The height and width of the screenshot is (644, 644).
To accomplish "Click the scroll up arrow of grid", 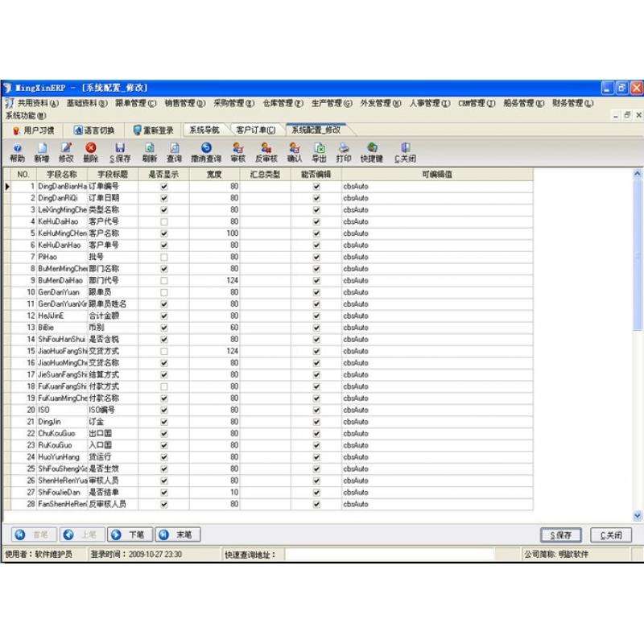I will click(x=638, y=174).
